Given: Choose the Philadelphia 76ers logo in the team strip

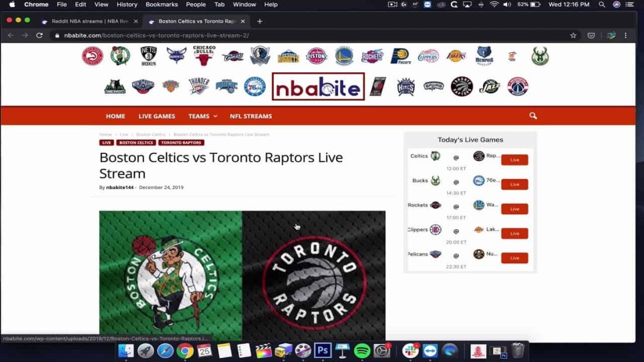Looking at the screenshot, I should pos(255,87).
